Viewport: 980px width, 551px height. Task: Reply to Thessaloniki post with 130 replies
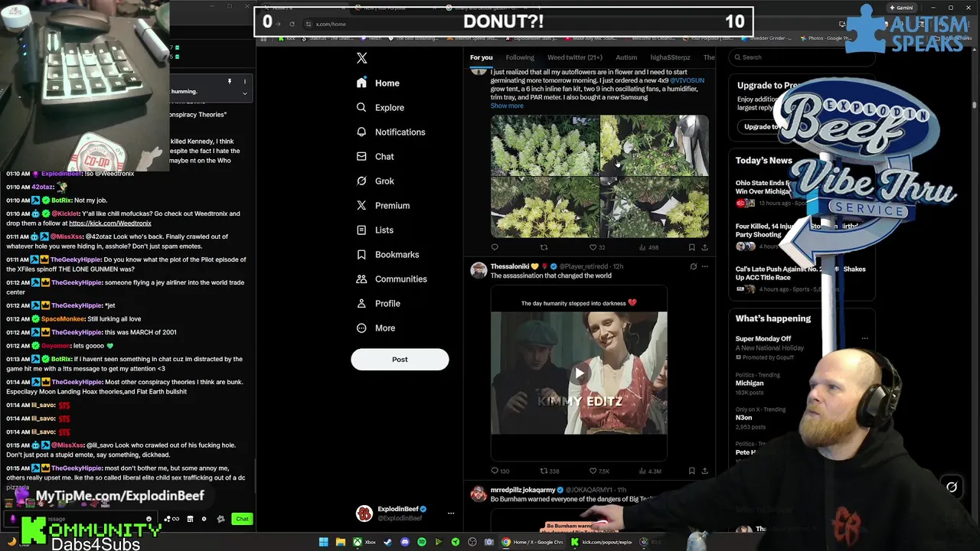point(500,471)
